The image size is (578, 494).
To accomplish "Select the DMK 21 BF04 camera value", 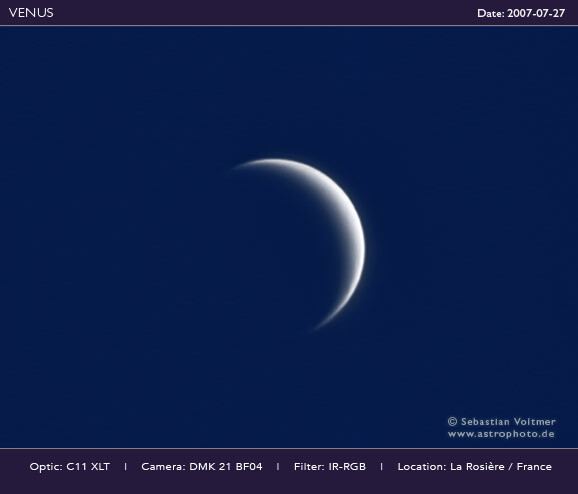I will (x=226, y=467).
